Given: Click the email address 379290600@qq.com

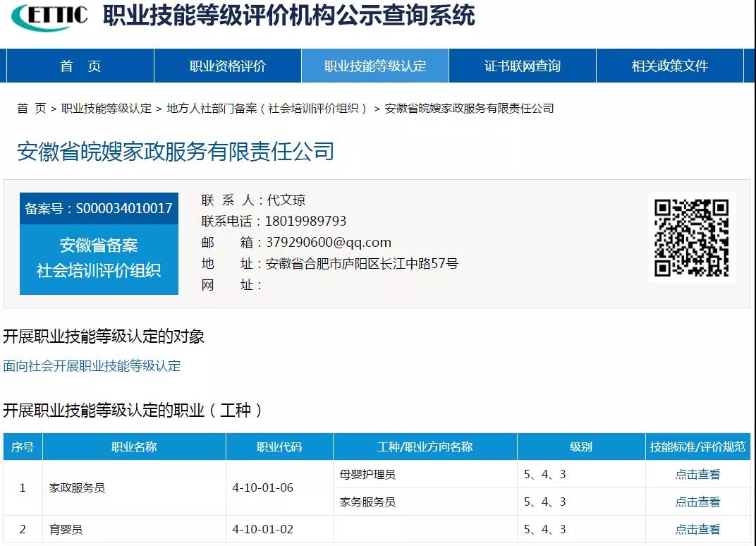Looking at the screenshot, I should pos(328,243).
